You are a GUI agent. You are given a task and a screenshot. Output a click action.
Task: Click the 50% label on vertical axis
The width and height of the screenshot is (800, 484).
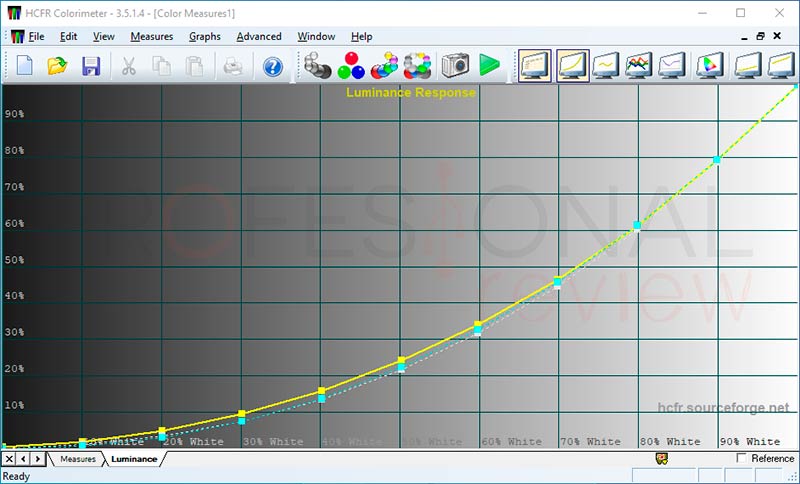click(x=14, y=260)
